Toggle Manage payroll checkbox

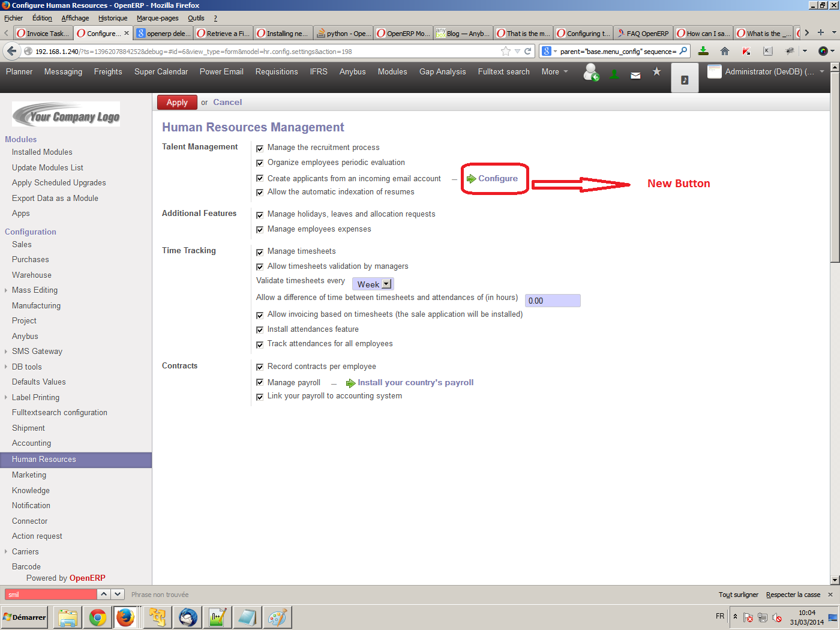click(x=260, y=382)
